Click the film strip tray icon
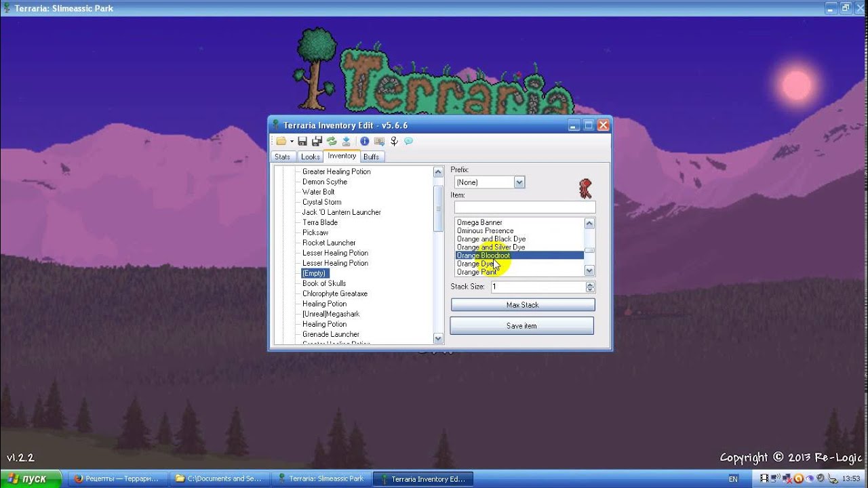Screen dimensions: 868x488 click(x=765, y=479)
